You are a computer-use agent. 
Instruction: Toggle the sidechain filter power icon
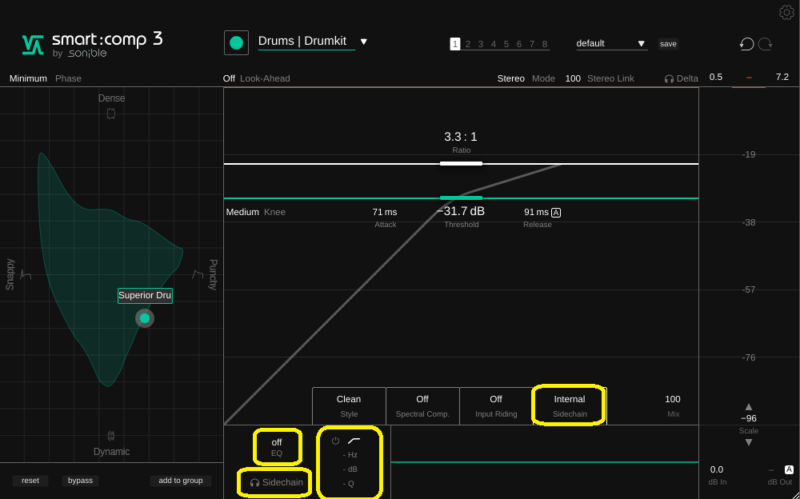(336, 440)
